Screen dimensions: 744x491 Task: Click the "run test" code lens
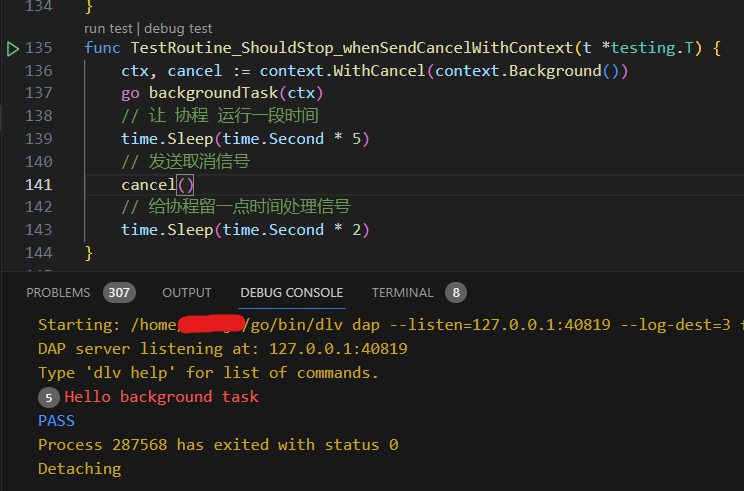click(110, 28)
